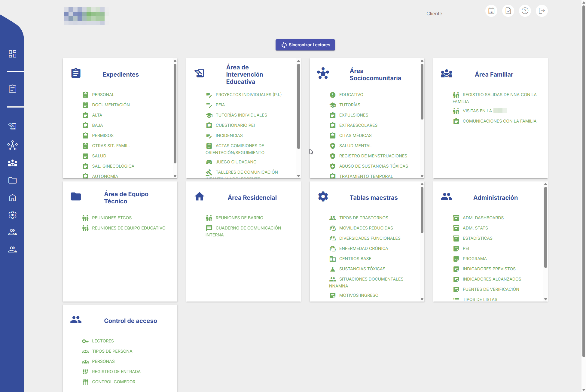Screen dimensions: 586x392
Task: Open the LECTORES link in Control de acceso
Action: point(103,341)
